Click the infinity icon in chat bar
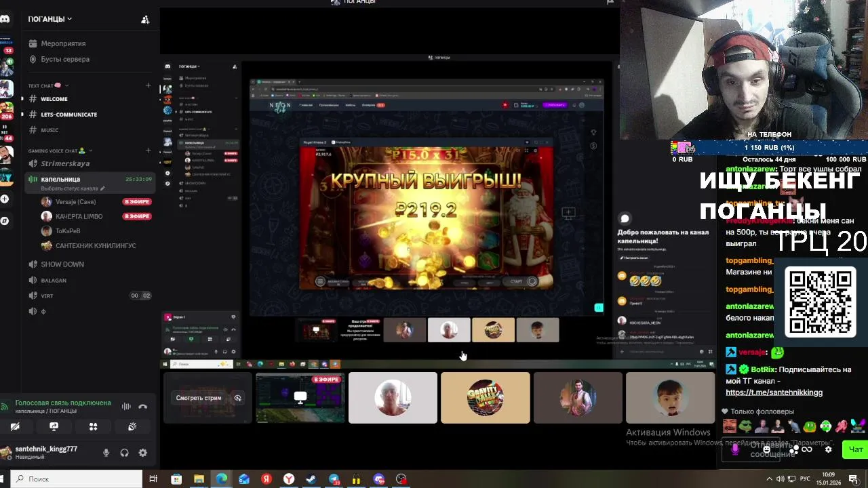Image resolution: width=868 pixels, height=488 pixels. pyautogui.click(x=807, y=449)
